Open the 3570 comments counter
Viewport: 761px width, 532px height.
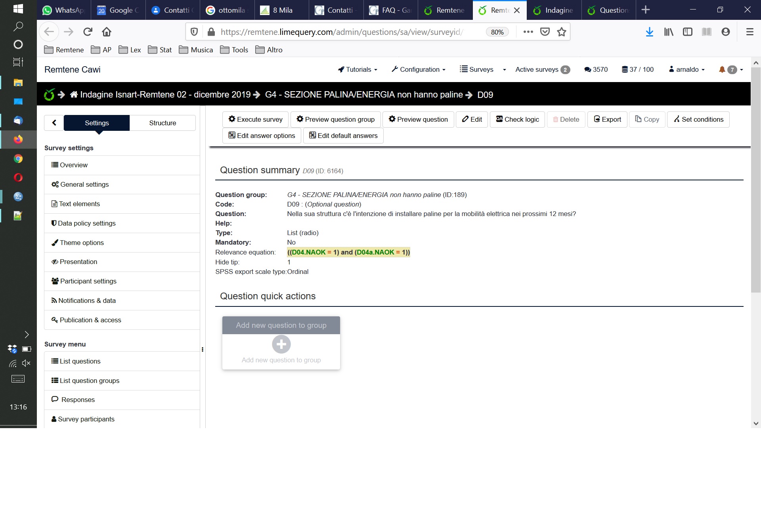(x=596, y=69)
